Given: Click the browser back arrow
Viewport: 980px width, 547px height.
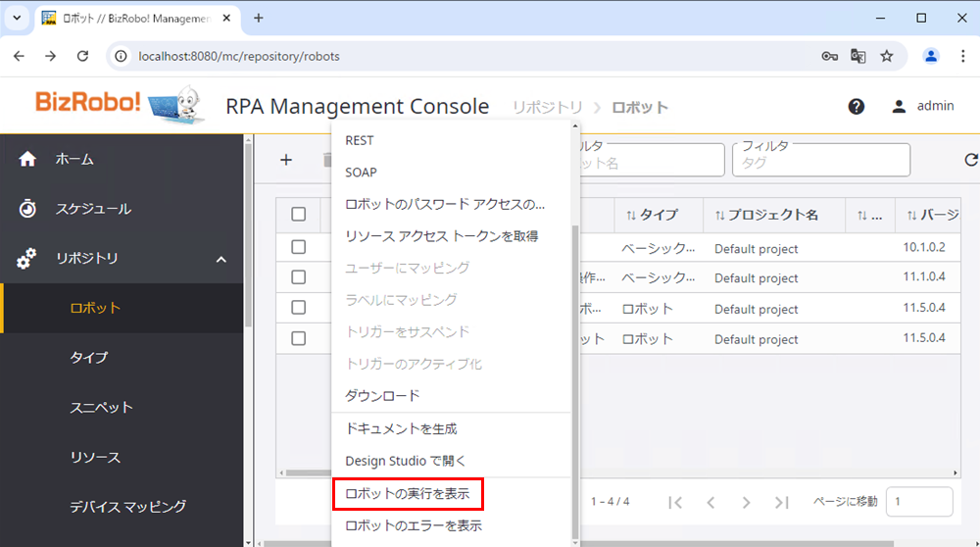Looking at the screenshot, I should point(20,56).
